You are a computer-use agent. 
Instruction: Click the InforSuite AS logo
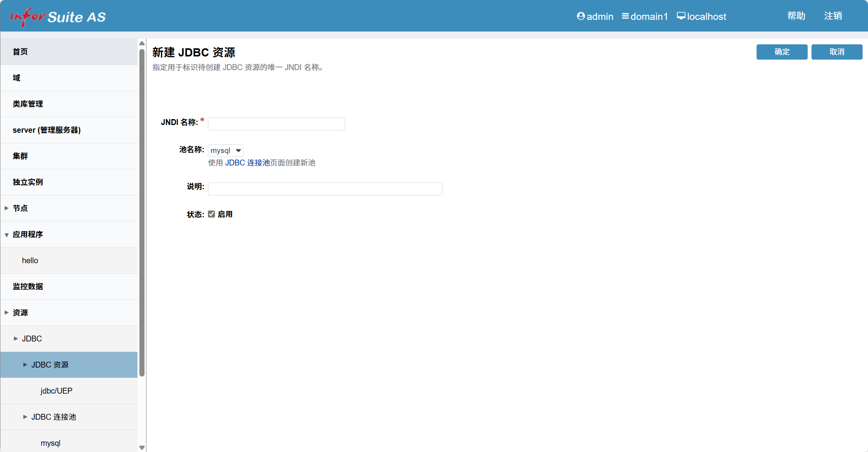(x=58, y=17)
